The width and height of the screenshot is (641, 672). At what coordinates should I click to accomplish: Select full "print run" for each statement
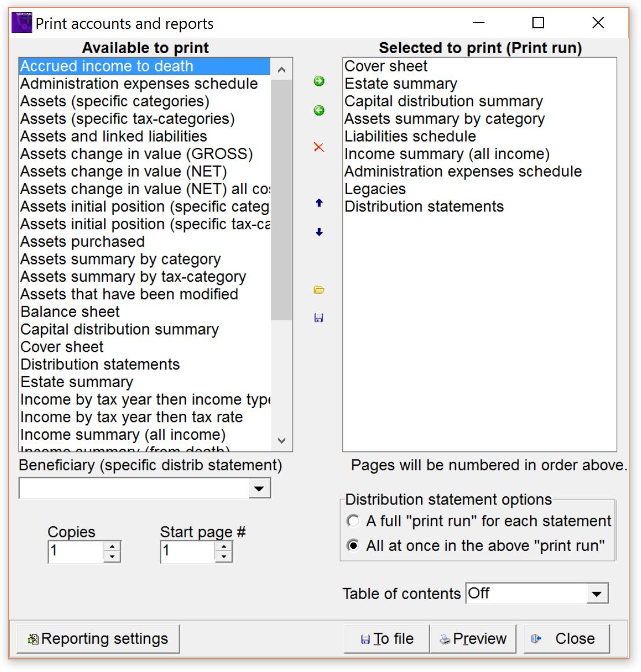point(353,521)
